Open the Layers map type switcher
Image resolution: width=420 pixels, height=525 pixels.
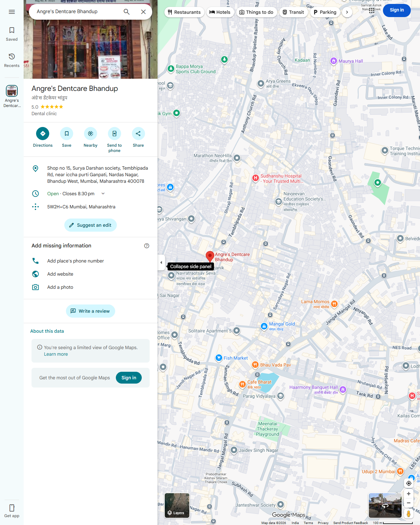click(x=177, y=506)
